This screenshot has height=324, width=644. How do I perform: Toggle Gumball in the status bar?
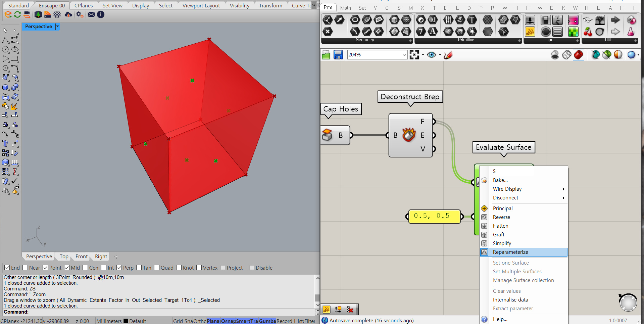tap(267, 321)
